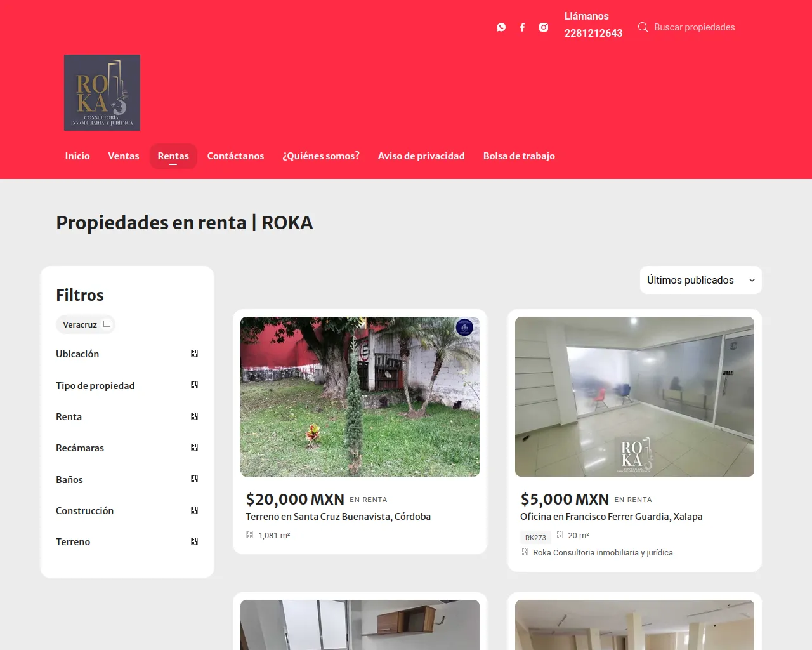The image size is (812, 650).
Task: Click area icon beside 20 m²
Action: coord(559,534)
